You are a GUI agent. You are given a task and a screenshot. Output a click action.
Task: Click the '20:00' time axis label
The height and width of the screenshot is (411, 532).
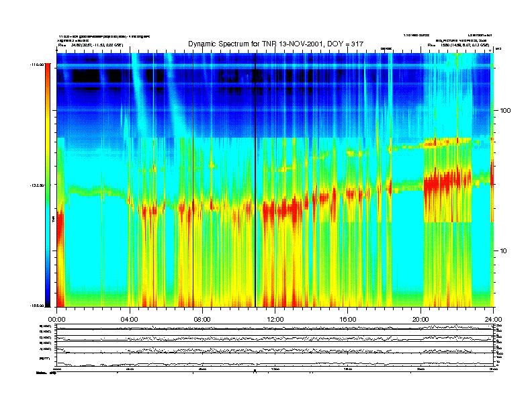[x=420, y=320]
